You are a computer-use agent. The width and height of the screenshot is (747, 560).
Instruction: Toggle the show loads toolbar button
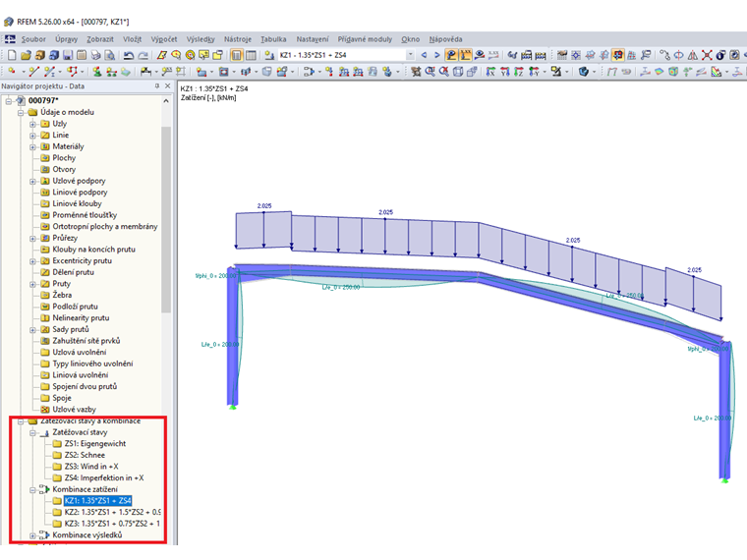(451, 55)
